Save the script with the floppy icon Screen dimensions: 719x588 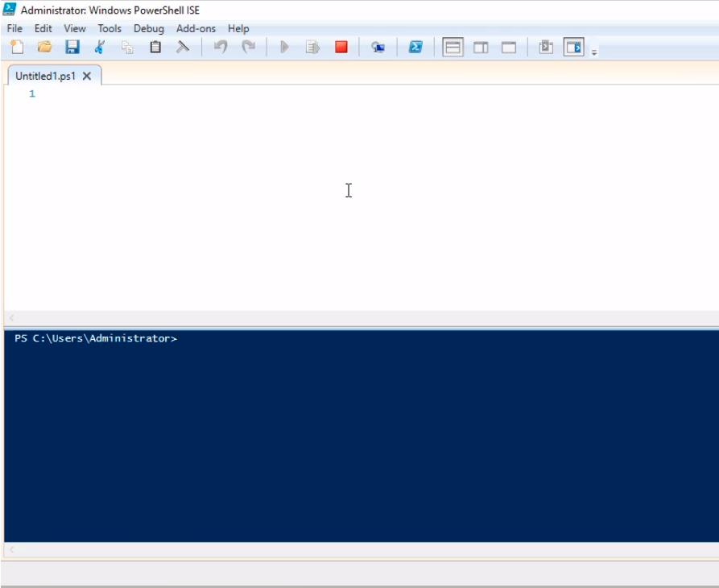[x=72, y=48]
